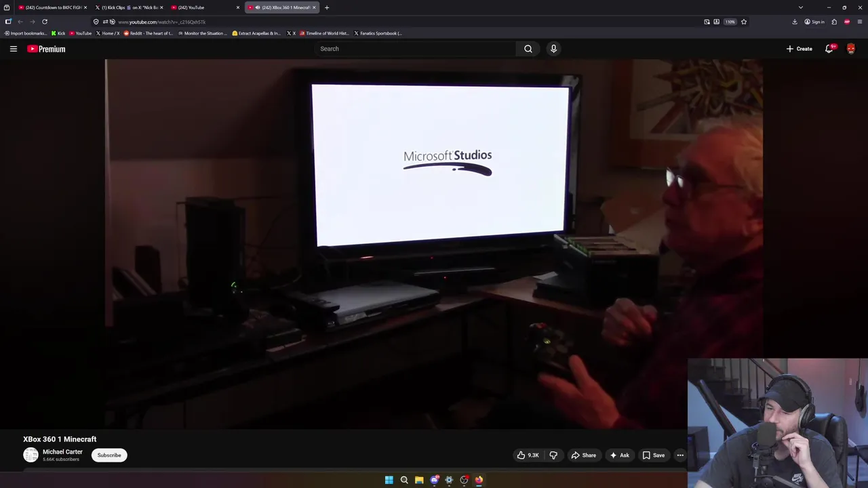
Task: Mute audio on XBox 360 tab speaker icon
Action: click(257, 7)
